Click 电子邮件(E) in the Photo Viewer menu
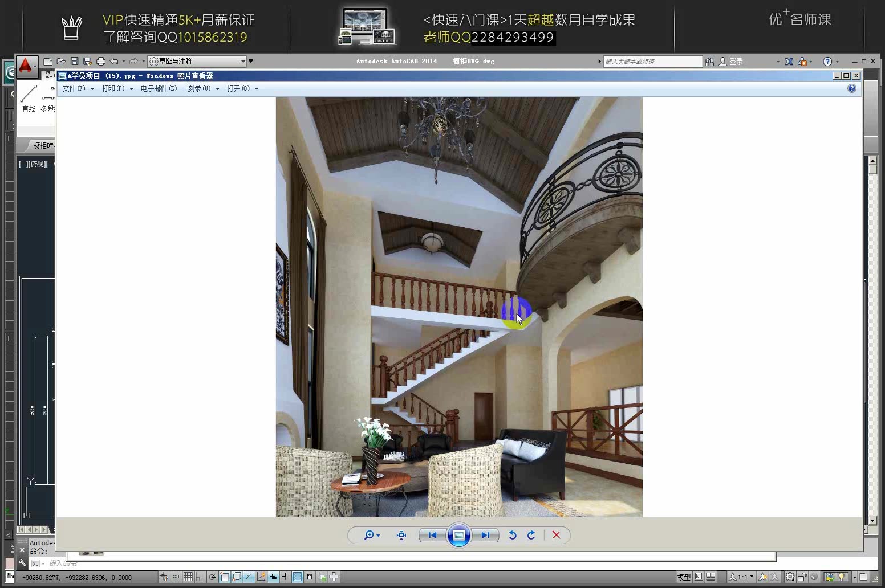 [x=158, y=89]
